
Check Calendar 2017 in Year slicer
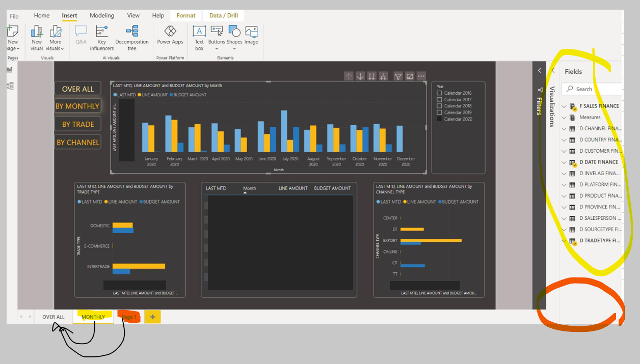439,100
